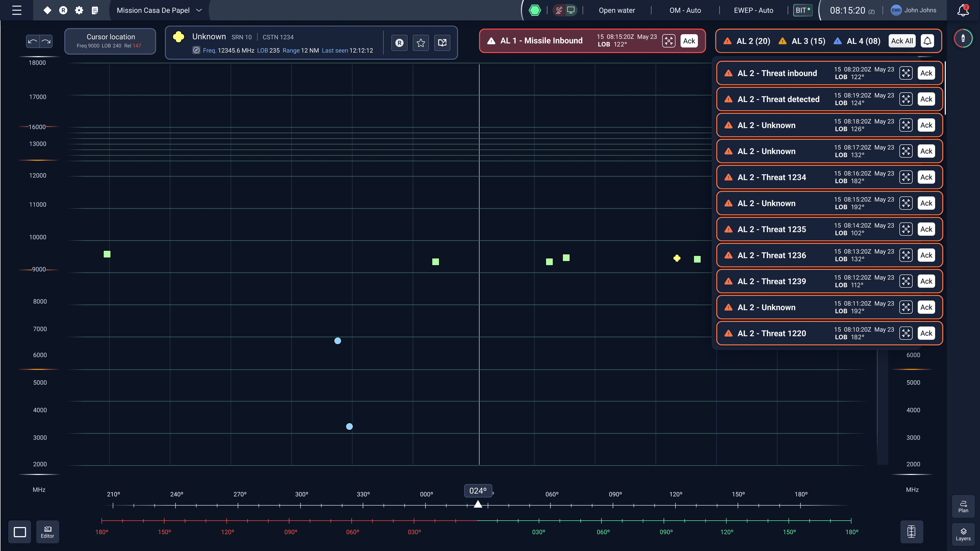Select the OM - Auto mode item
The image size is (980, 551).
click(685, 10)
